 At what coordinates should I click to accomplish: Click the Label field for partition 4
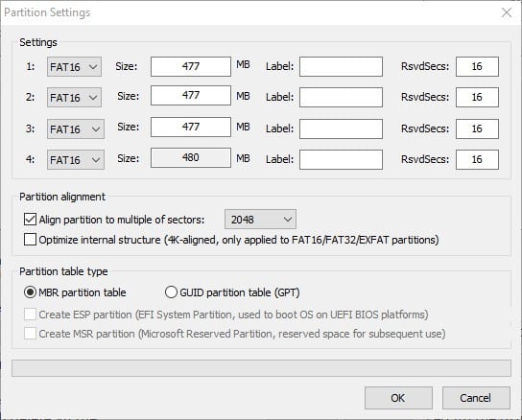pyautogui.click(x=341, y=159)
